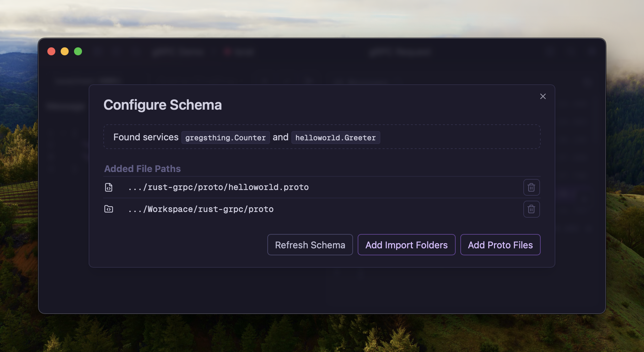Click the Configure Schema dialog title

click(x=162, y=105)
